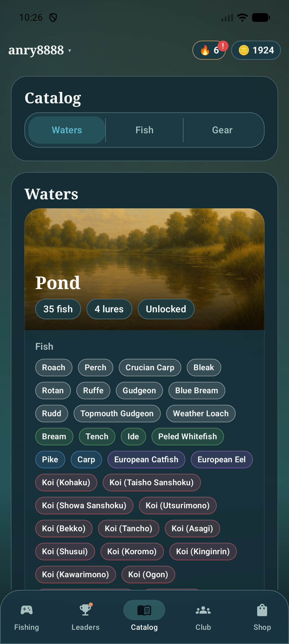This screenshot has height=644, width=289.
Task: Switch to the Gear catalog tab
Action: [x=222, y=130]
